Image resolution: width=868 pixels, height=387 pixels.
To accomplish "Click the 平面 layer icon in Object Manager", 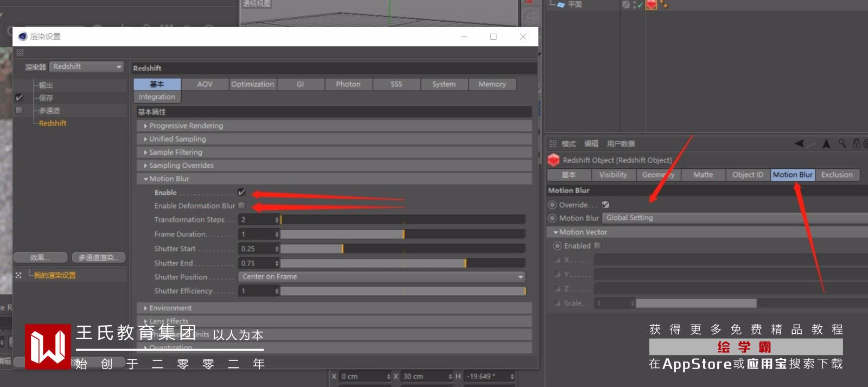I will [x=626, y=4].
